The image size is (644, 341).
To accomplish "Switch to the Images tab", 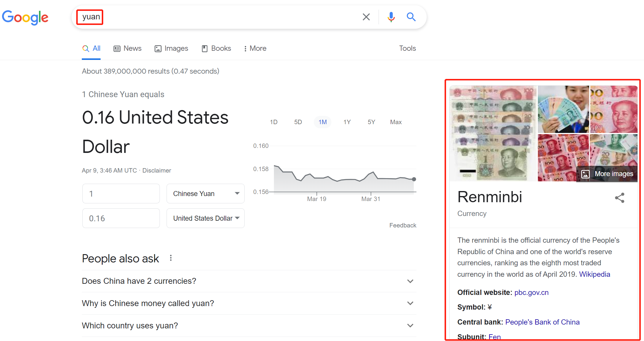I will (171, 48).
